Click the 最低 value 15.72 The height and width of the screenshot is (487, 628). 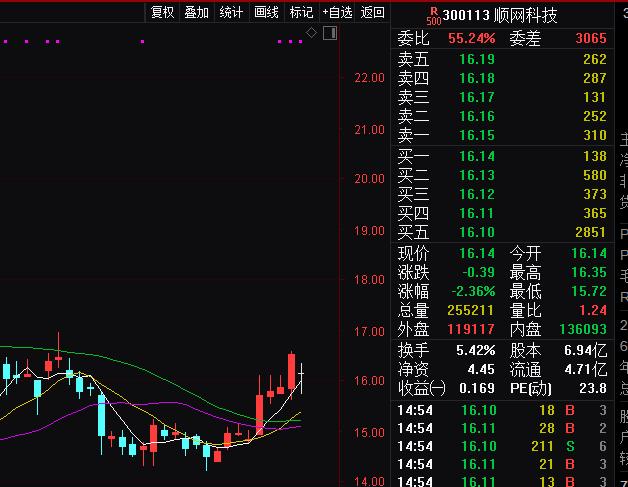coord(589,291)
